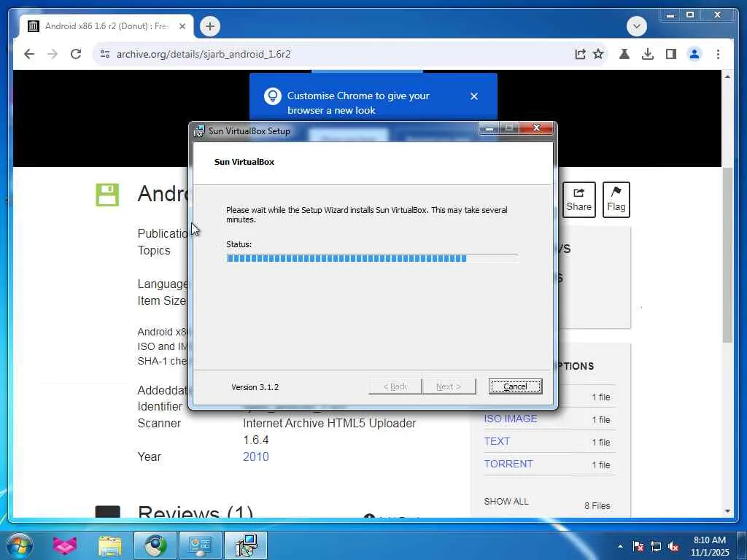Open network tray icon
The width and height of the screenshot is (747, 560).
(x=656, y=546)
